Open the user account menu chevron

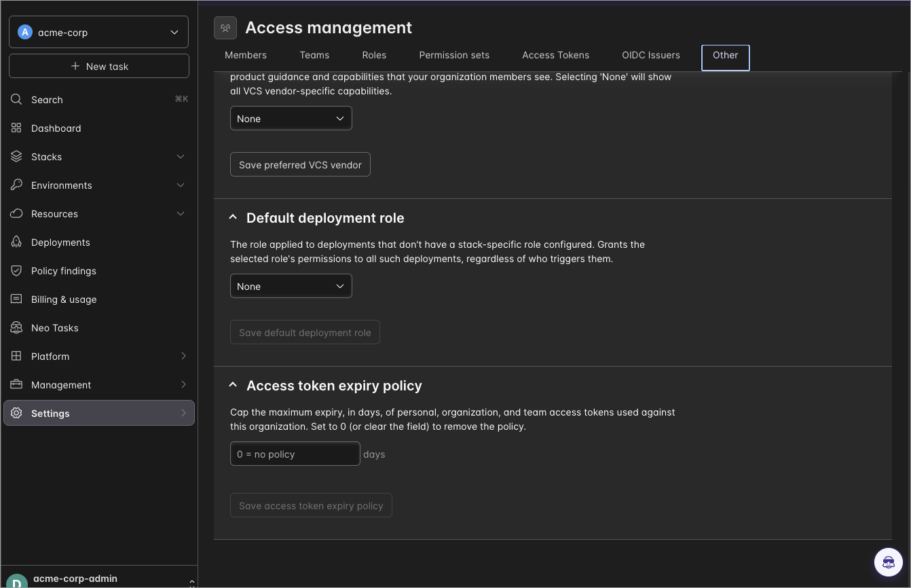click(192, 582)
